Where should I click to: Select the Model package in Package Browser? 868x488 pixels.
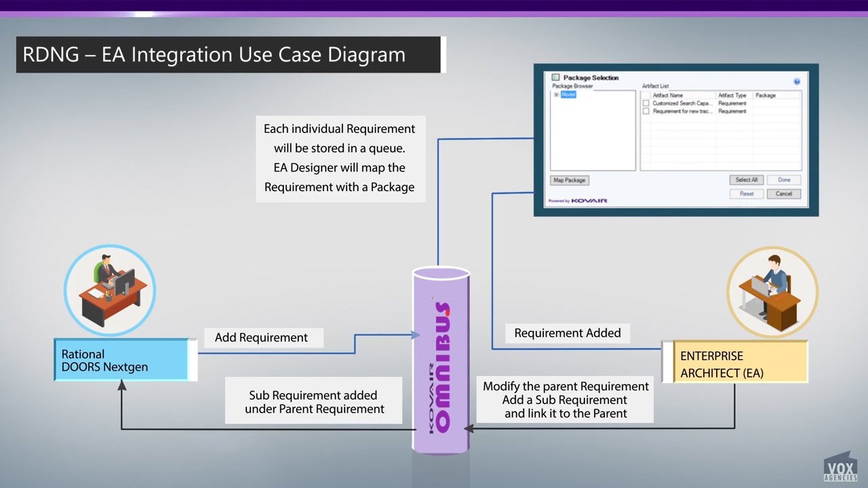[x=568, y=95]
